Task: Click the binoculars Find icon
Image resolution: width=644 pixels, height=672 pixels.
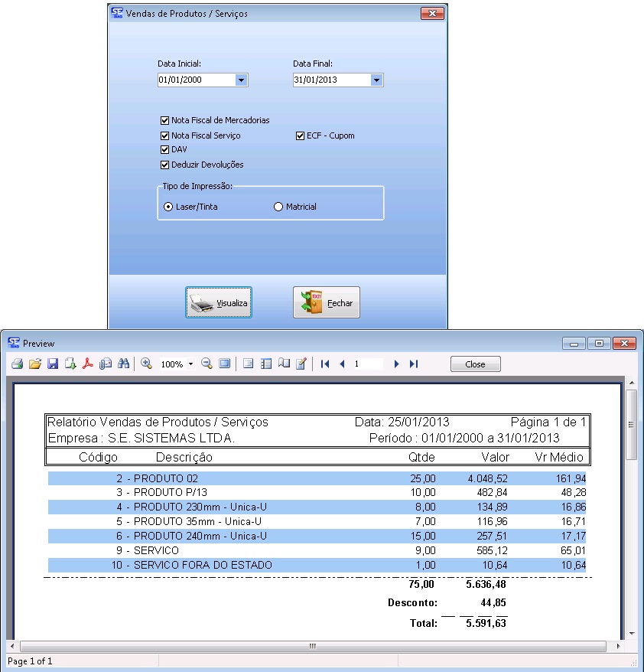Action: [x=124, y=364]
